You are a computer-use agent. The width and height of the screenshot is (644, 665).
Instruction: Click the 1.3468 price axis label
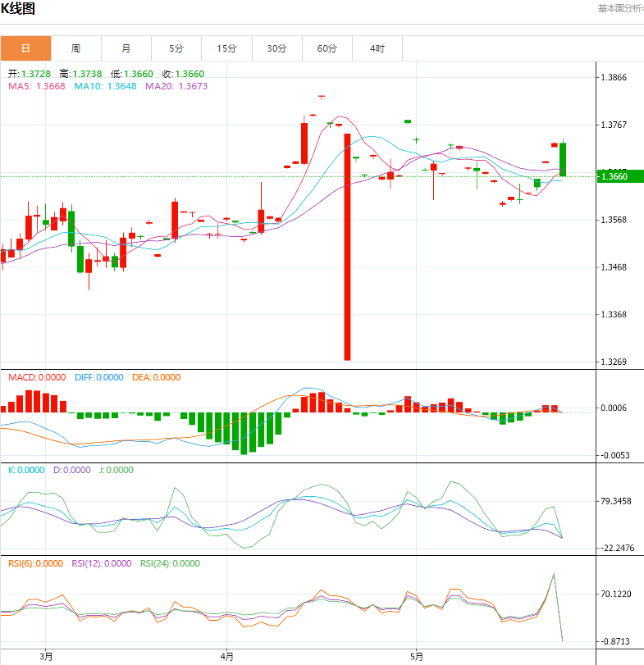pyautogui.click(x=614, y=267)
